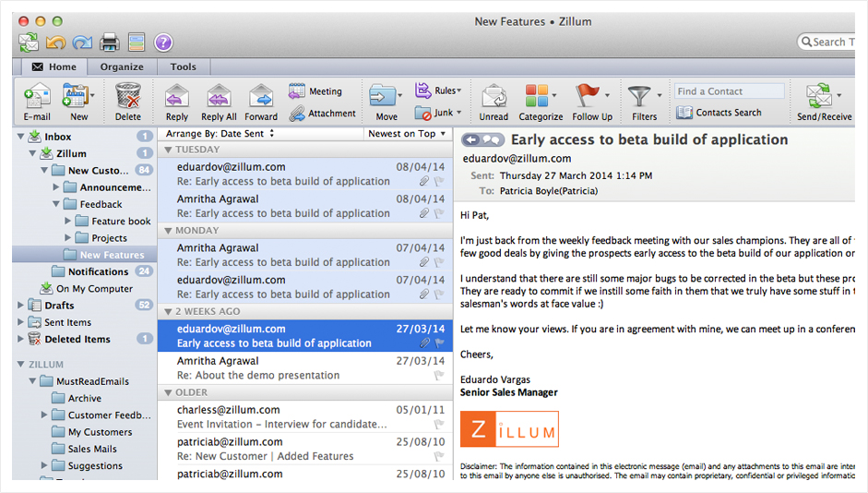
Task: Open the Notifications folder
Action: pos(85,271)
